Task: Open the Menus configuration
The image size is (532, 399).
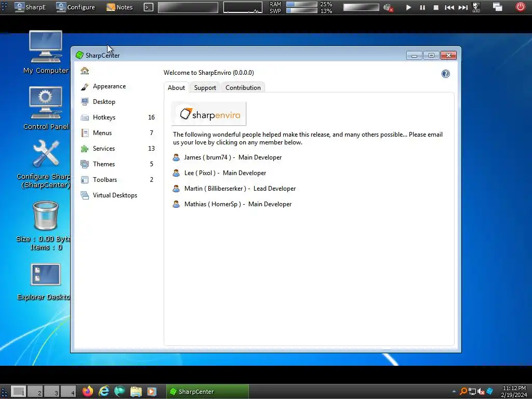Action: pyautogui.click(x=118, y=133)
